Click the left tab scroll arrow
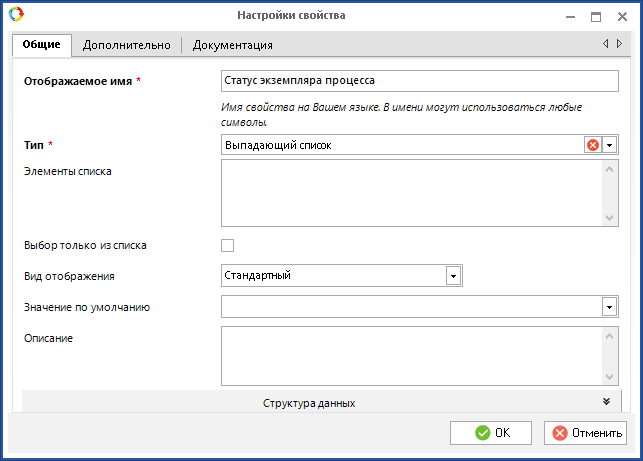The height and width of the screenshot is (461, 643). 605,44
